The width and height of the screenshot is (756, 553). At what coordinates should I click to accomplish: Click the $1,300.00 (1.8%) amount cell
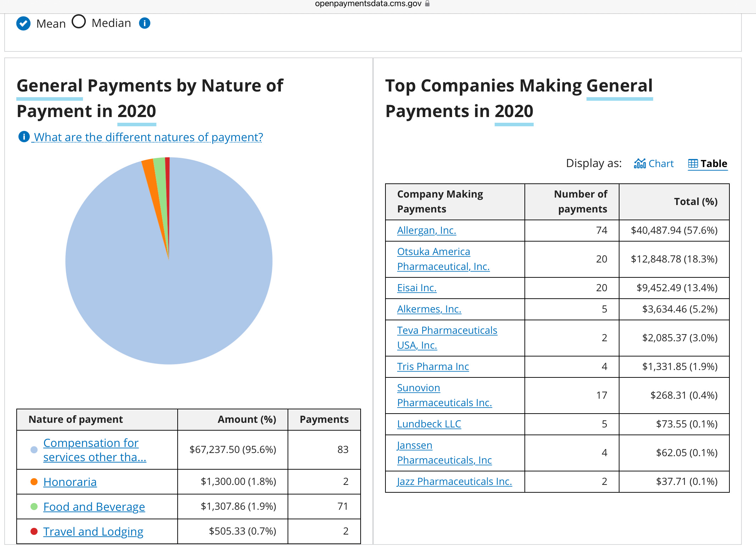(x=233, y=482)
